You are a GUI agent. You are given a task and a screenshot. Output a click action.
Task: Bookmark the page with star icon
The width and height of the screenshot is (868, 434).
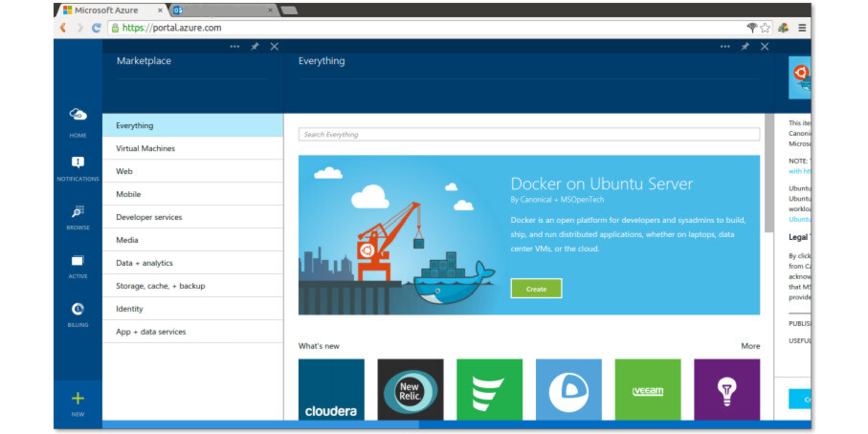765,28
